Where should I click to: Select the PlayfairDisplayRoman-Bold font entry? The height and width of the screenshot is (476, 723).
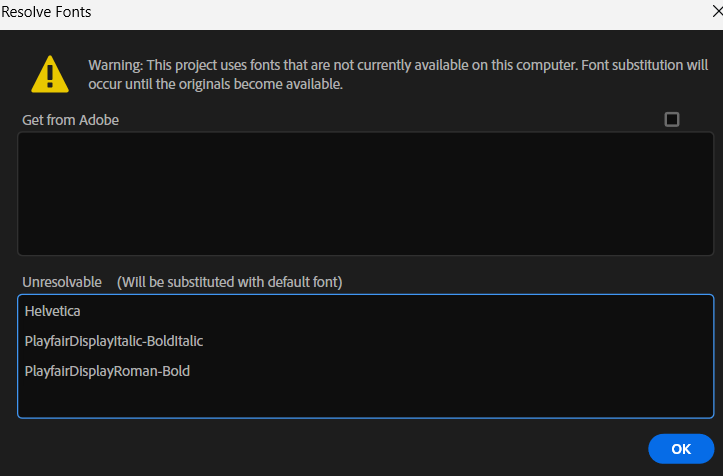[107, 372]
